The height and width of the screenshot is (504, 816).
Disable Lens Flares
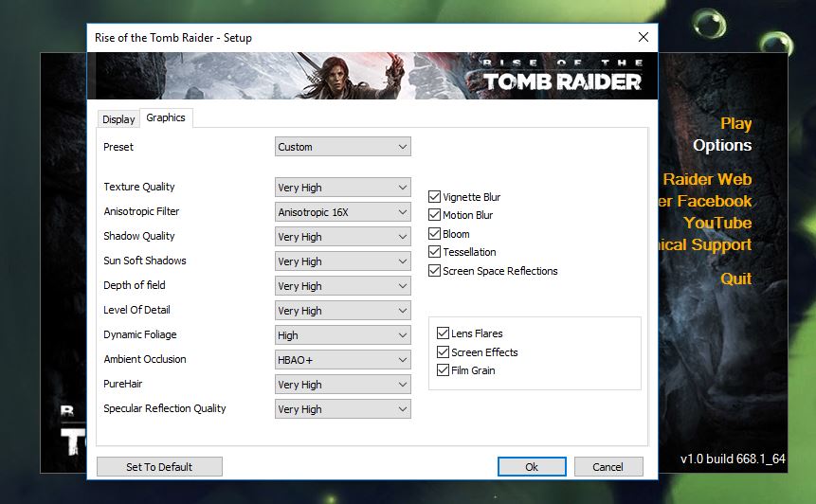443,333
